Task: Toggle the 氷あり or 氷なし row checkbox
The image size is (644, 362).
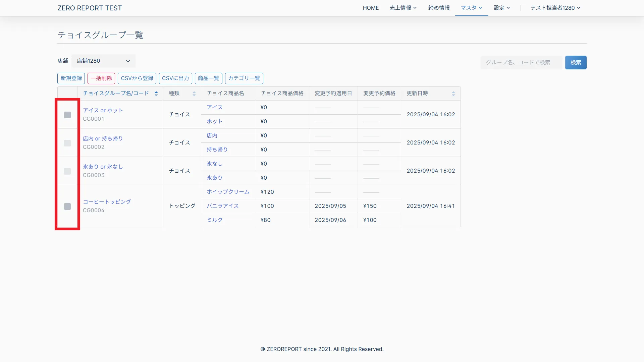Action: [x=67, y=171]
